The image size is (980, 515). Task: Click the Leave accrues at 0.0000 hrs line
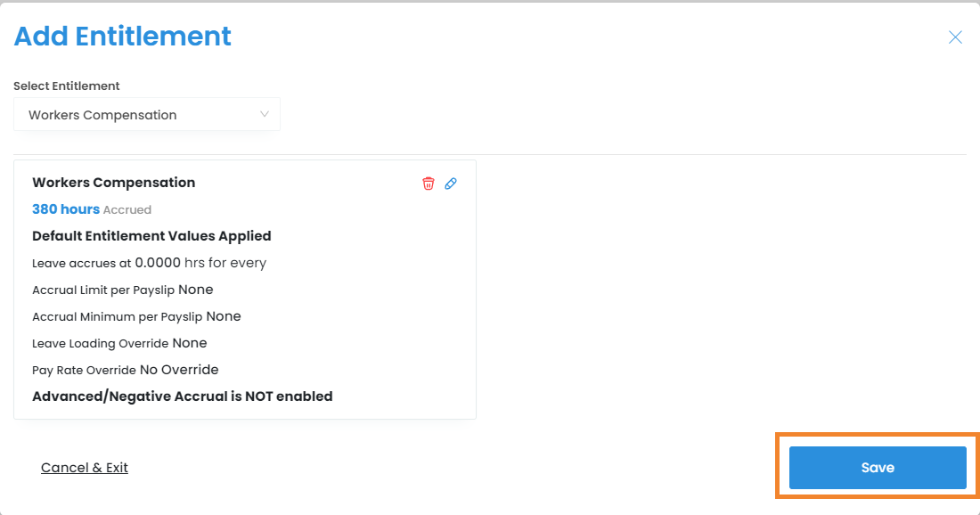(x=149, y=263)
